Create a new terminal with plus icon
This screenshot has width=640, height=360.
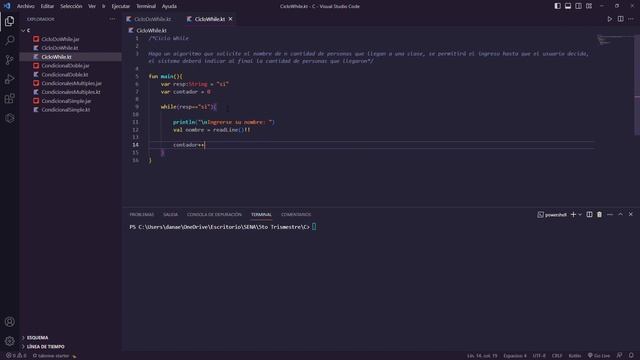pyautogui.click(x=573, y=214)
